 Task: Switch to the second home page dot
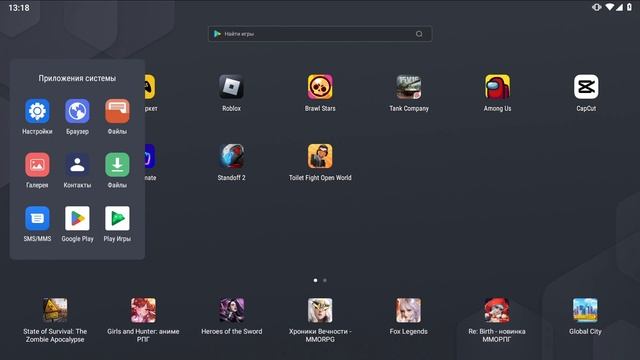pyautogui.click(x=325, y=280)
